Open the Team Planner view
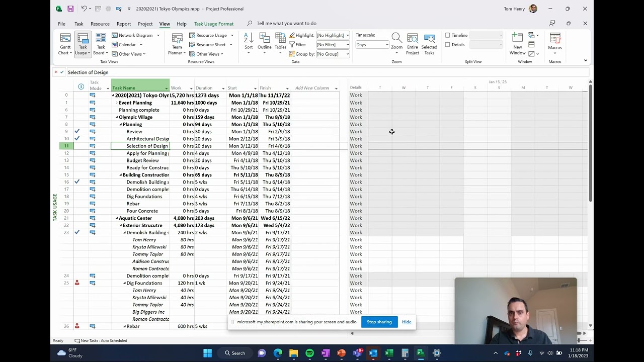This screenshot has width=644, height=362. pos(177,44)
